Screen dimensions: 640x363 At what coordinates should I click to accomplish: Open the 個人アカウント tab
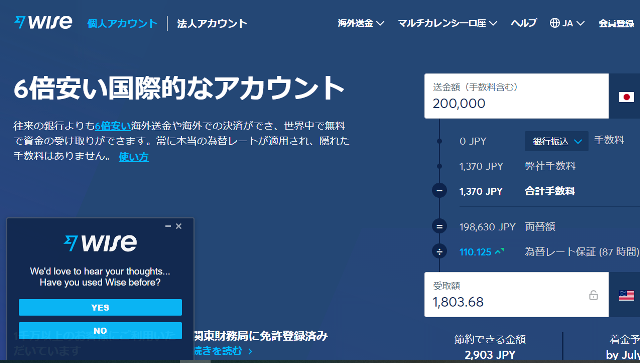point(122,23)
